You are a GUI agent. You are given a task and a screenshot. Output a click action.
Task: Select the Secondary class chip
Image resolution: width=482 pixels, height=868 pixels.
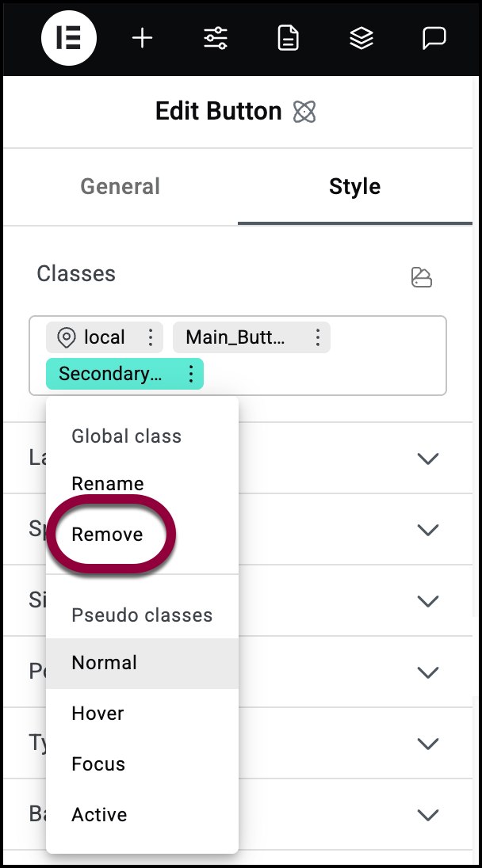(x=110, y=374)
